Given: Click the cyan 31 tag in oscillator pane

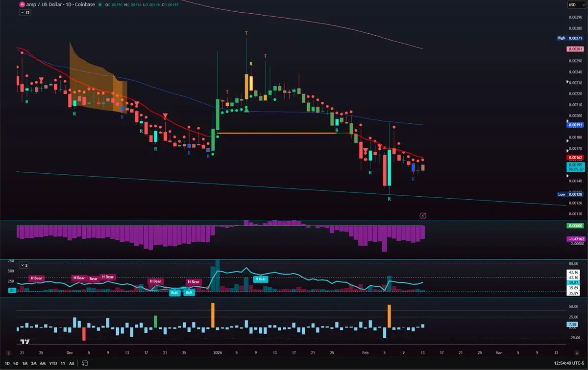Looking at the screenshot, I should pyautogui.click(x=11, y=290).
